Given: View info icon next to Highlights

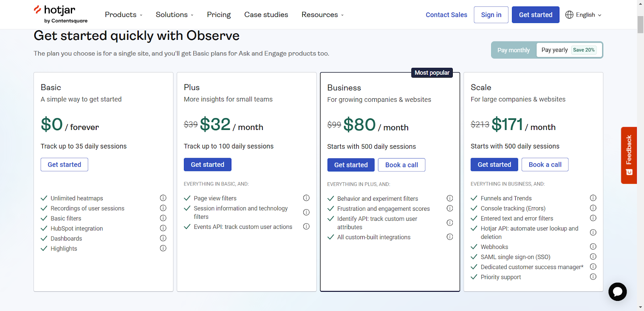Looking at the screenshot, I should (x=163, y=248).
